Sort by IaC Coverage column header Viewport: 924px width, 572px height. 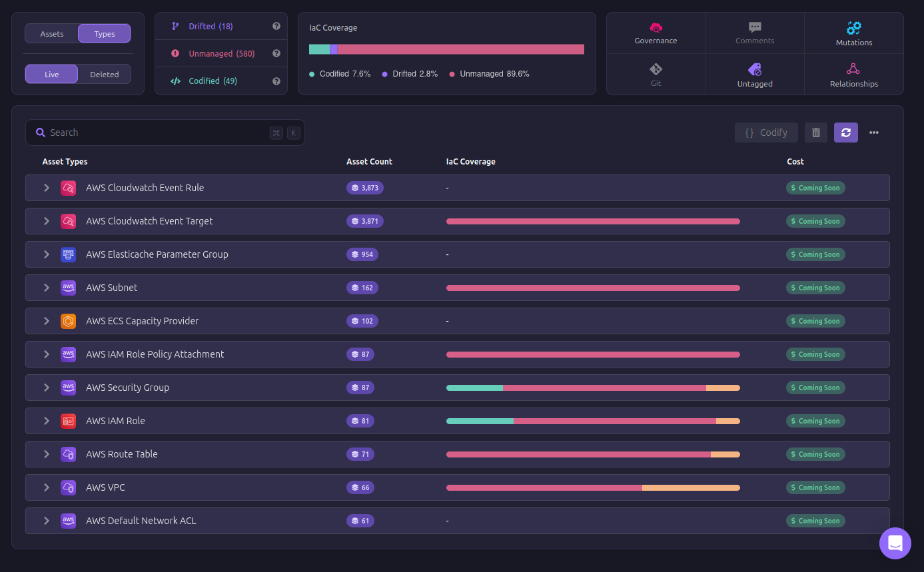(470, 162)
